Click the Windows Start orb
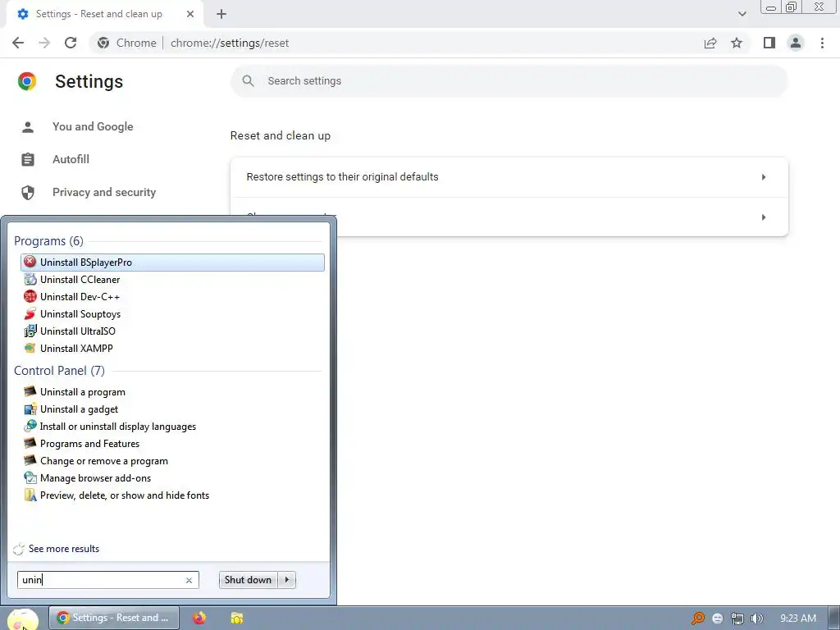 [x=22, y=619]
